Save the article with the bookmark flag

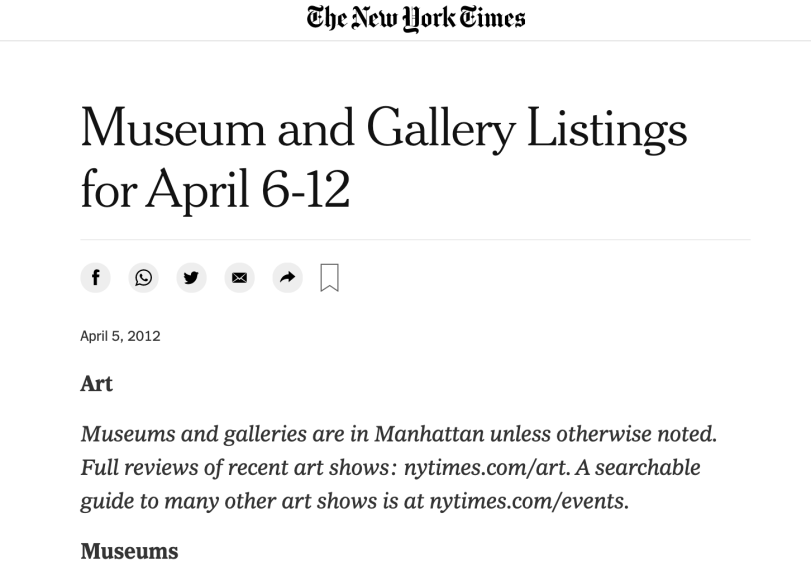coord(330,279)
